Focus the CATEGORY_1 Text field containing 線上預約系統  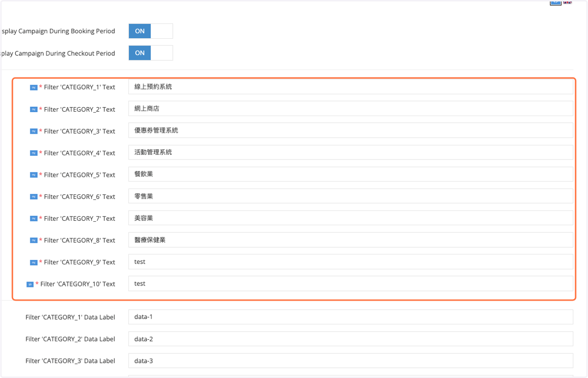pyautogui.click(x=351, y=87)
